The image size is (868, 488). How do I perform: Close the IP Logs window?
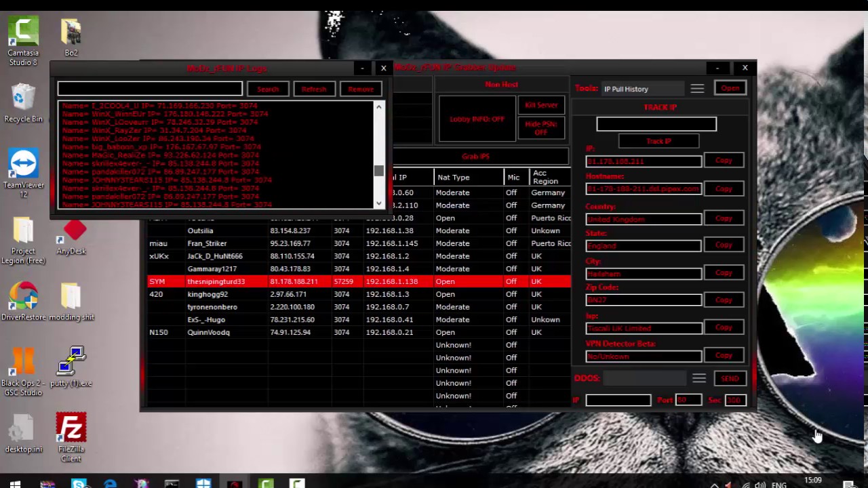[x=383, y=68]
